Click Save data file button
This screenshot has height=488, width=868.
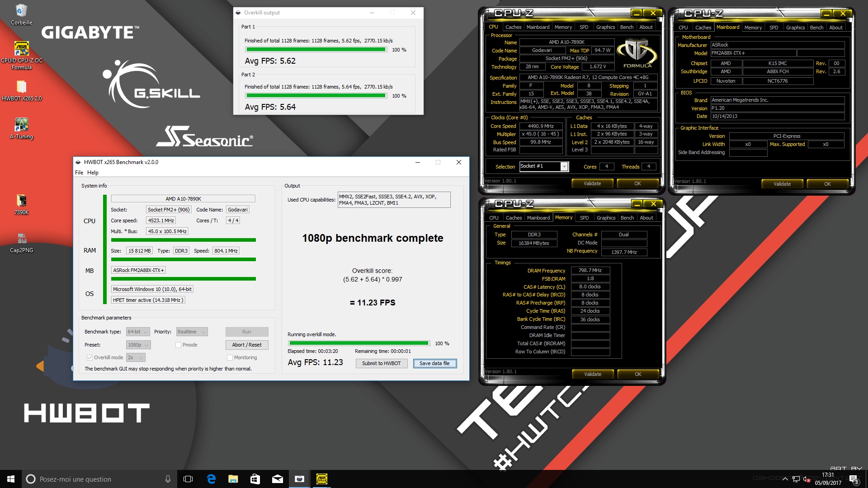[x=434, y=363]
